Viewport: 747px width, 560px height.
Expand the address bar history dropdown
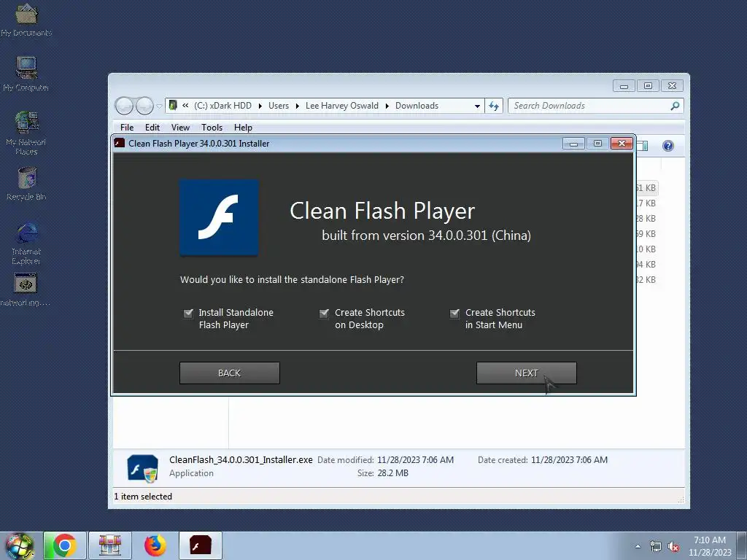coord(477,106)
